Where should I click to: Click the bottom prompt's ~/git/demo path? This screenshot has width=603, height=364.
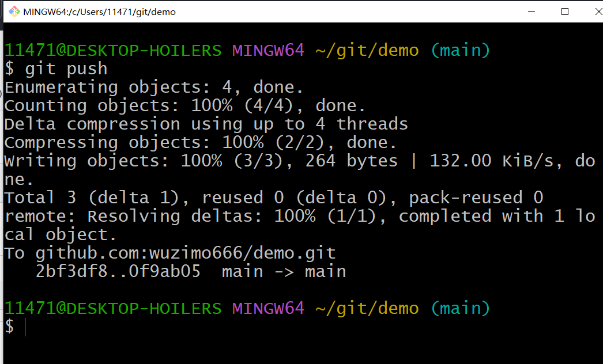pos(367,308)
